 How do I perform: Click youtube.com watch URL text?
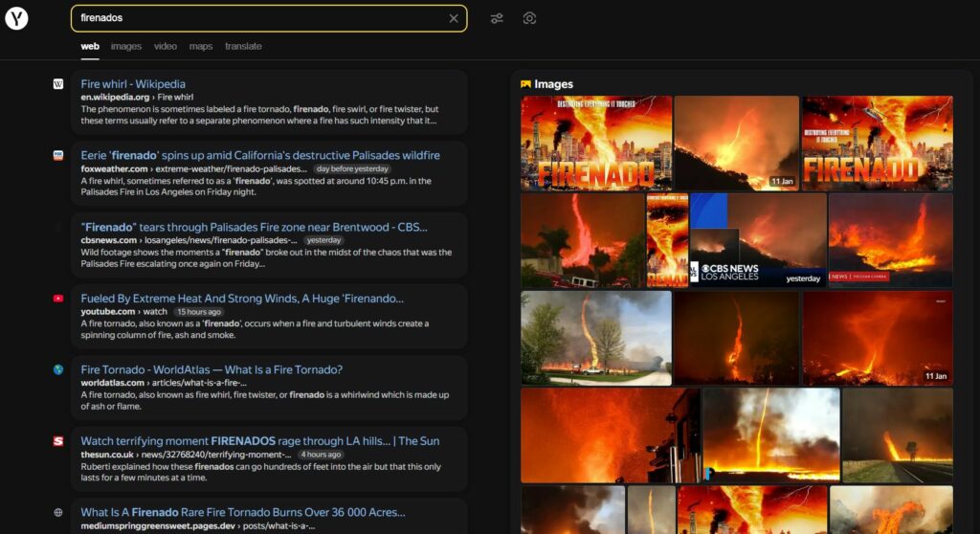[x=123, y=311]
